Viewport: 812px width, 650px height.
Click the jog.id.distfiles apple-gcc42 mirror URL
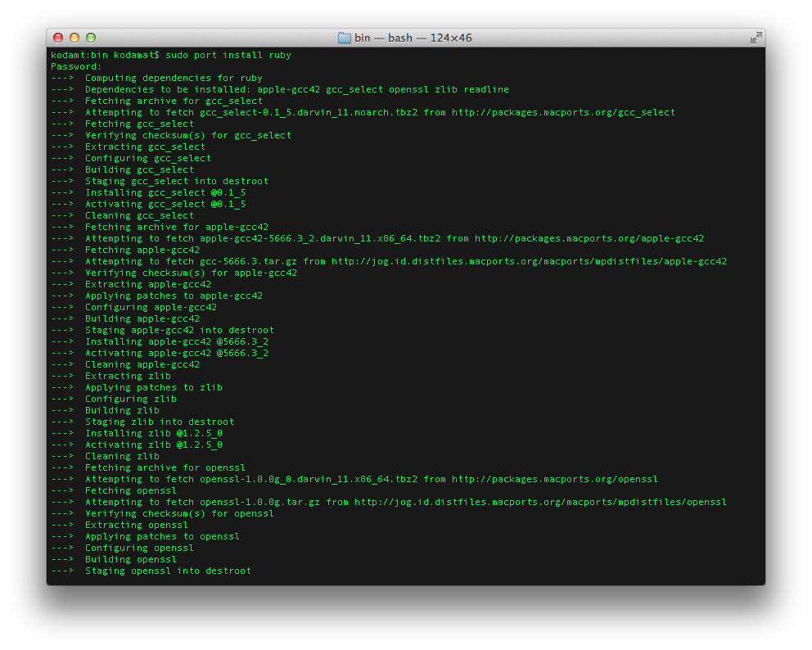(530, 261)
